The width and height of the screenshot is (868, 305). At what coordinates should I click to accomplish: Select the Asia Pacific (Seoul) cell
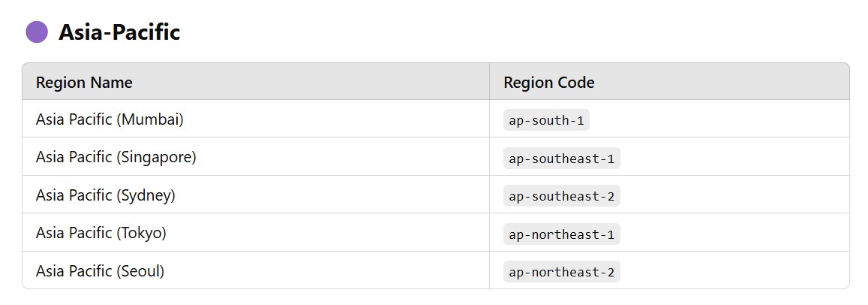[x=100, y=271]
